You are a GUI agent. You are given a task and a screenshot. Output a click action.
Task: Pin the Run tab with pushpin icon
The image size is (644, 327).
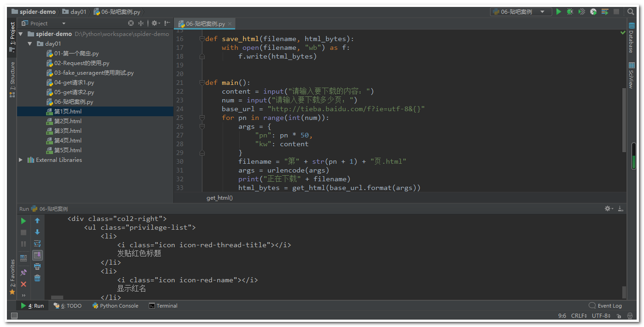[x=24, y=272]
